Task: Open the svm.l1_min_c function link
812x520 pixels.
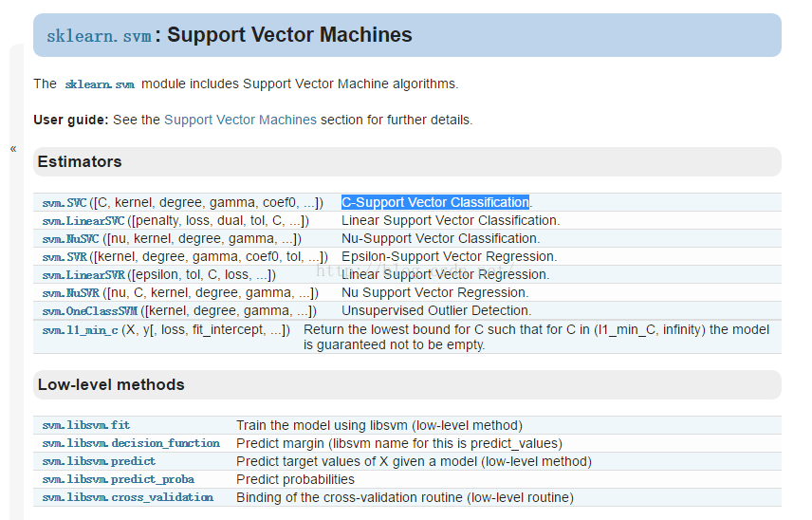Action: [81, 330]
